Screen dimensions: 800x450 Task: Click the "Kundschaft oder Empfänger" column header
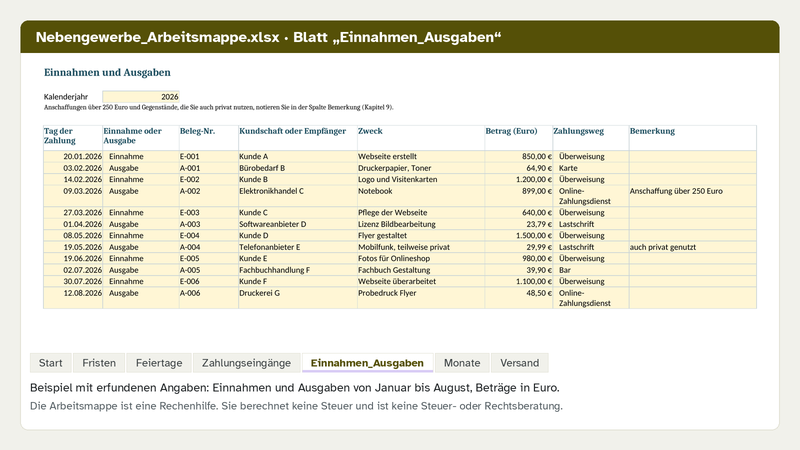pos(298,138)
